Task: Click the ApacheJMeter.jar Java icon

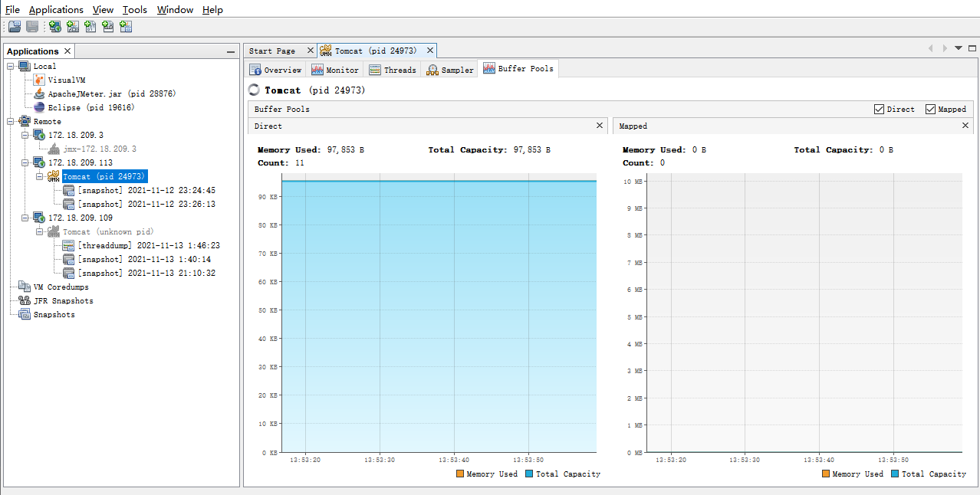Action: point(39,93)
